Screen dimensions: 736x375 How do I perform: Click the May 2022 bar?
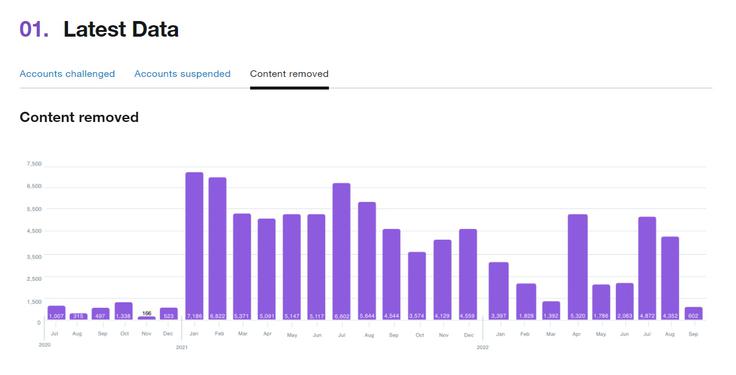point(601,302)
